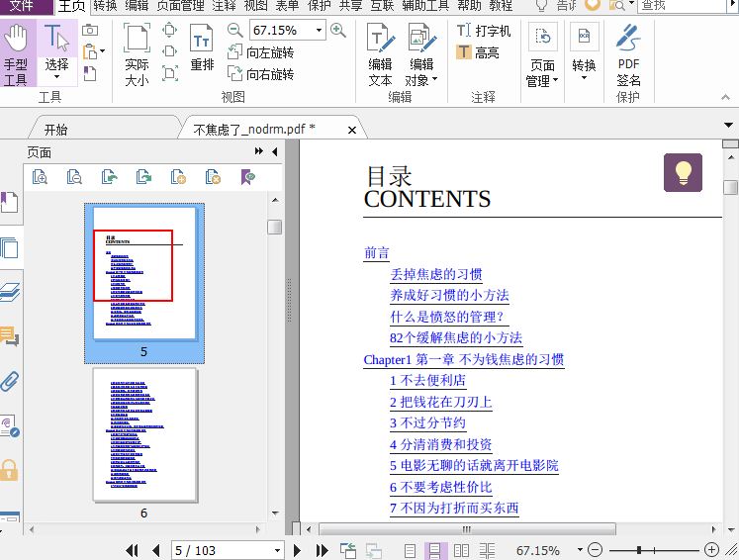739x560 pixels.
Task: Open link 82个缓解焦虑的小方法
Action: (x=456, y=338)
